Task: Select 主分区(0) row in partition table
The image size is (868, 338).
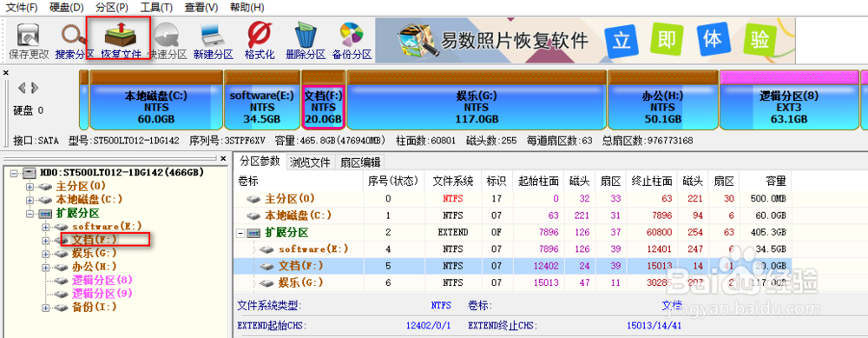Action: [513, 198]
